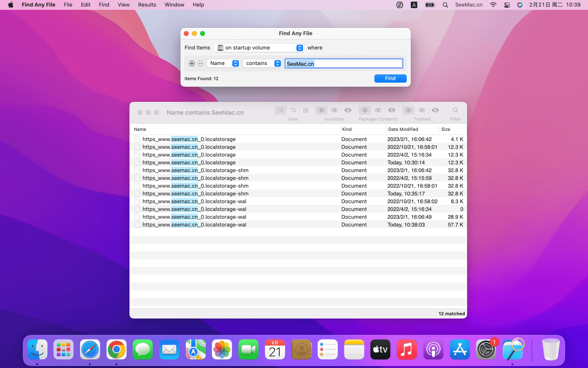Open Finder from the Dock

[38, 350]
